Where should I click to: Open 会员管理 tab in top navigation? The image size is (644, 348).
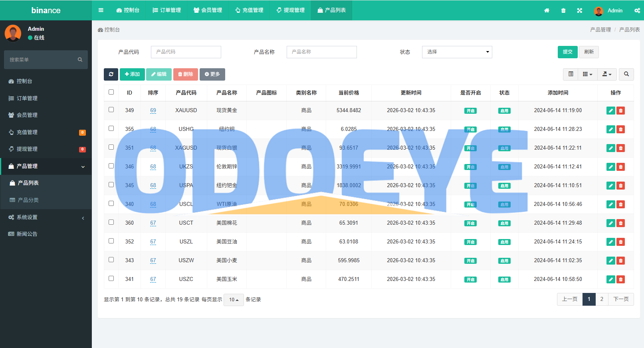point(208,10)
